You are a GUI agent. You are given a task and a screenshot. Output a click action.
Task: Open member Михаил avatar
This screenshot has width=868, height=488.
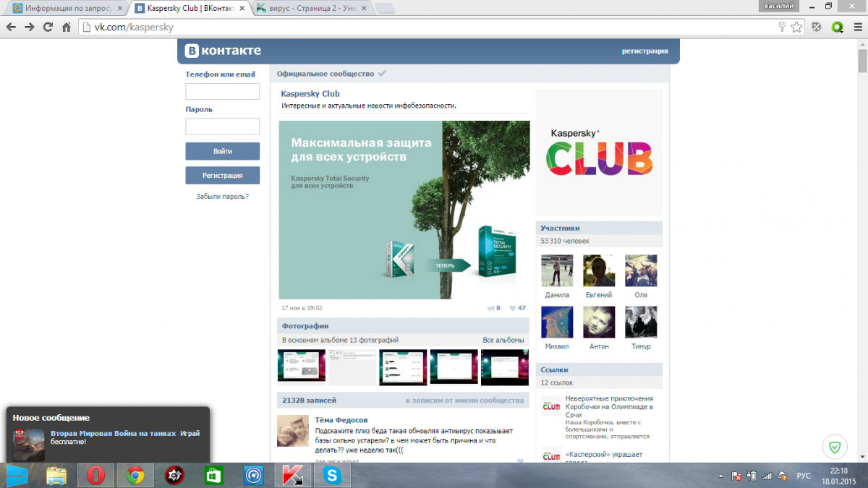[557, 322]
